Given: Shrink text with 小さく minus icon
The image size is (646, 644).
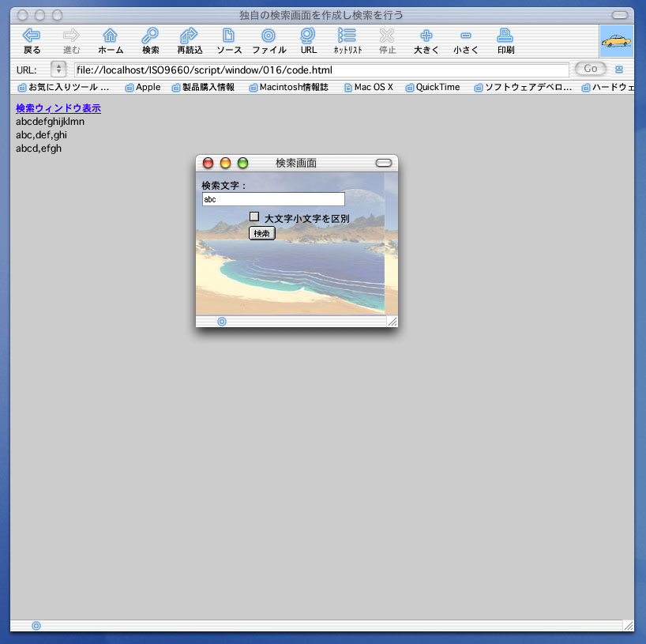Looking at the screenshot, I should tap(466, 36).
